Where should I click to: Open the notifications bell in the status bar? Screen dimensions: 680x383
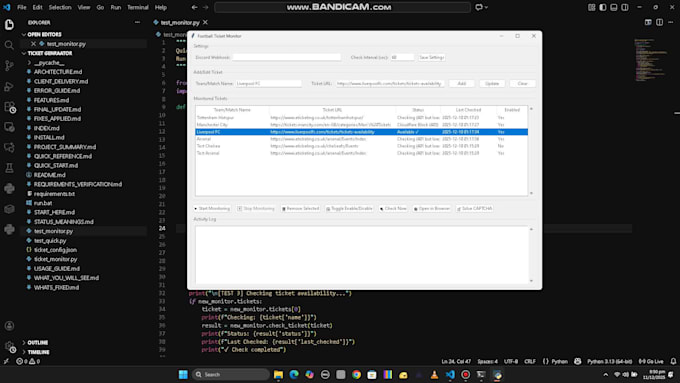[x=673, y=361]
